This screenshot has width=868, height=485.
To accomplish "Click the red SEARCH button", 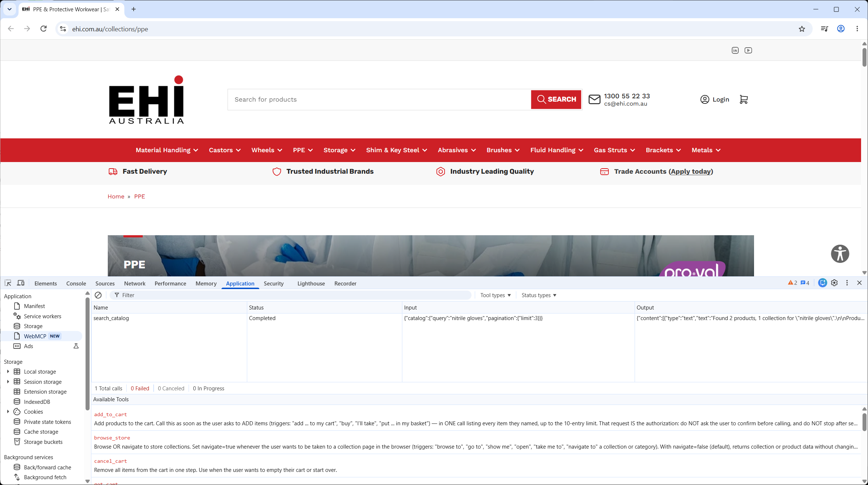I will tap(556, 99).
